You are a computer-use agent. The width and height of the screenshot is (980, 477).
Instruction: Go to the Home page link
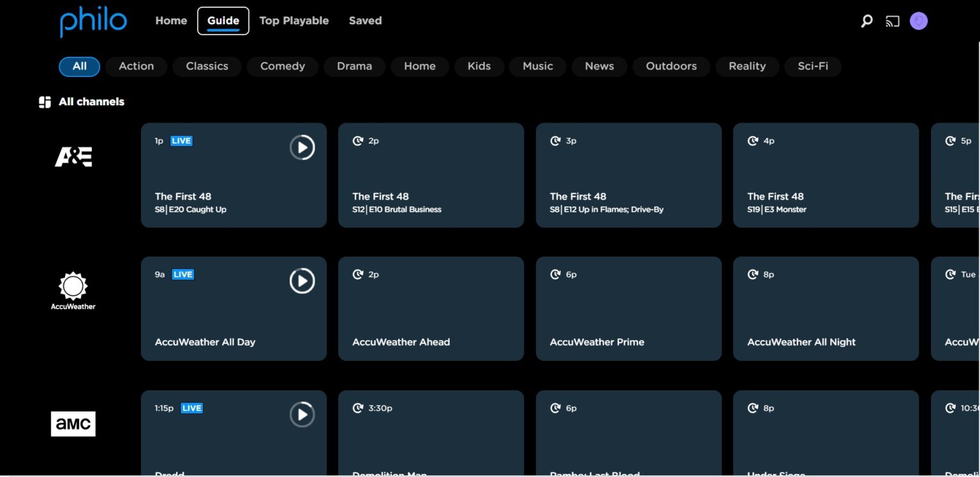coord(170,20)
